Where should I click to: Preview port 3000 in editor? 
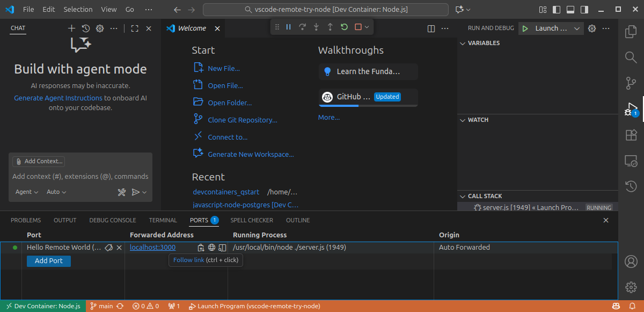coord(223,248)
